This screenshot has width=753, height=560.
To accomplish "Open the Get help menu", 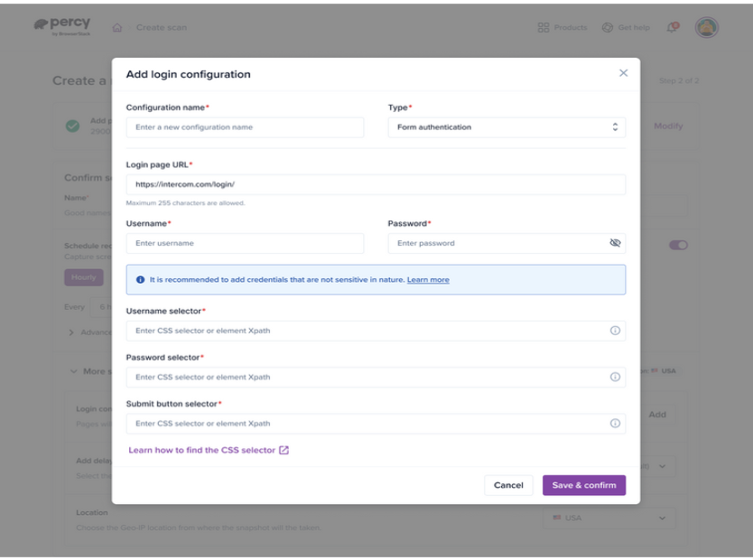I will 626,27.
